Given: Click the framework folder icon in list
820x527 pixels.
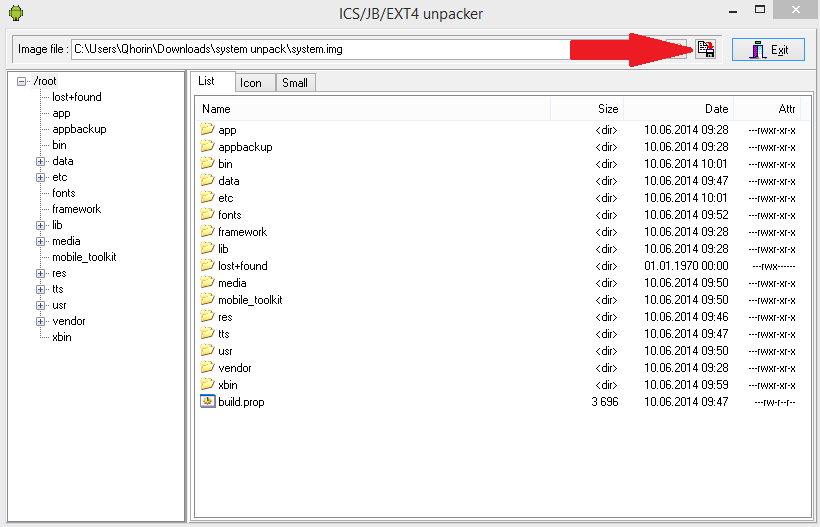Looking at the screenshot, I should [x=208, y=231].
